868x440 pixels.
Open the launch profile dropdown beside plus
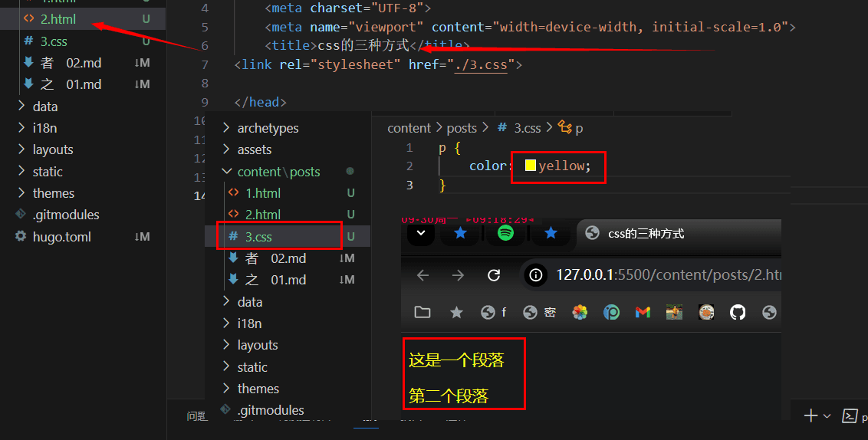click(827, 416)
